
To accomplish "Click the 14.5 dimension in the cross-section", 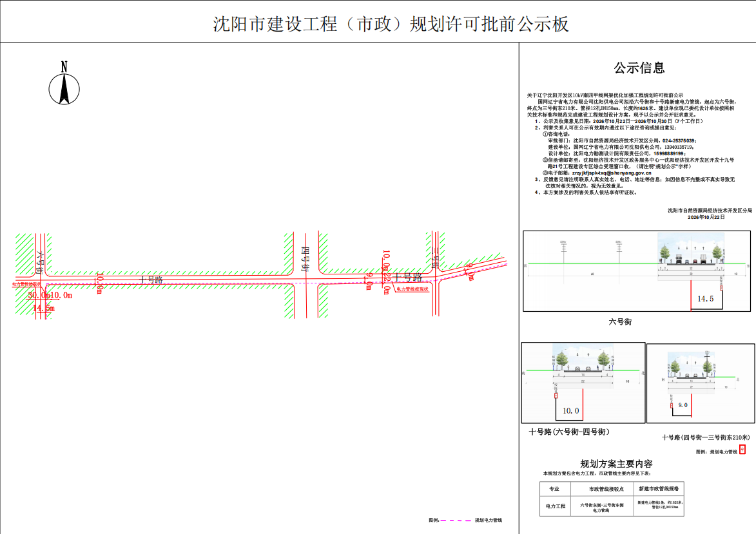I will 705,299.
